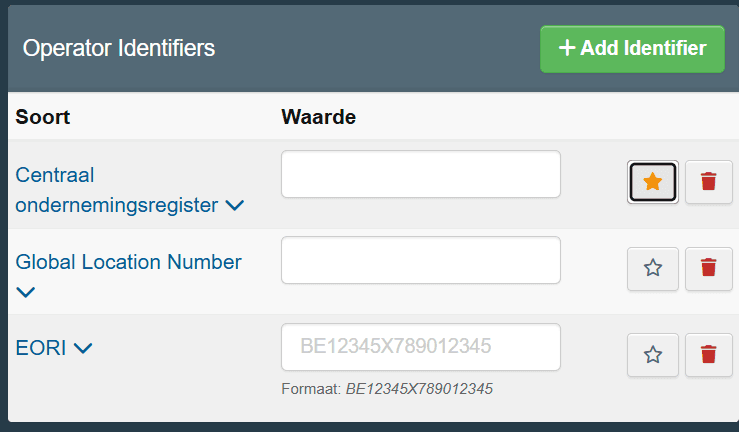Unmark Centraal ondernemingsregister as favorite star
Screen dimensions: 739x432
point(653,182)
